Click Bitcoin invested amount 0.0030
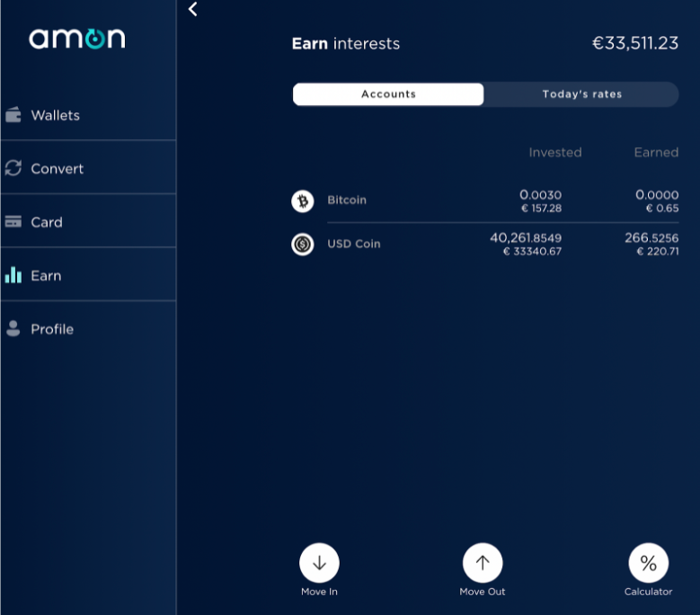This screenshot has width=700, height=615. (x=541, y=195)
